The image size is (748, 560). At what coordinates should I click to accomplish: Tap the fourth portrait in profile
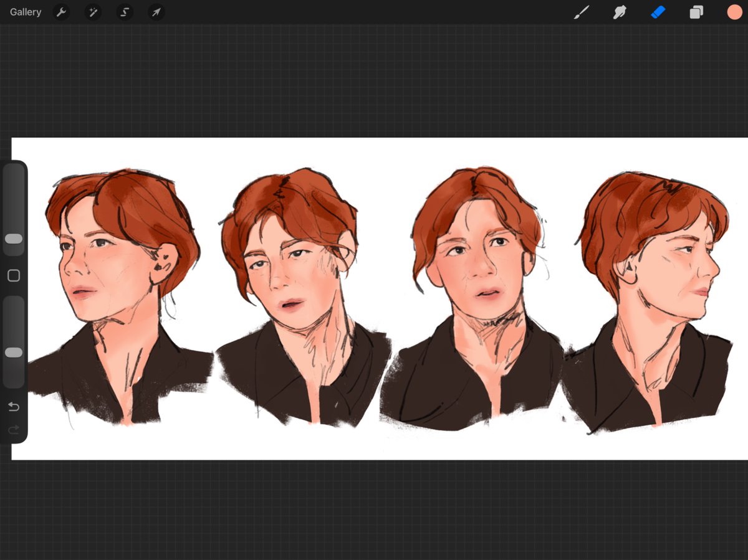click(648, 302)
